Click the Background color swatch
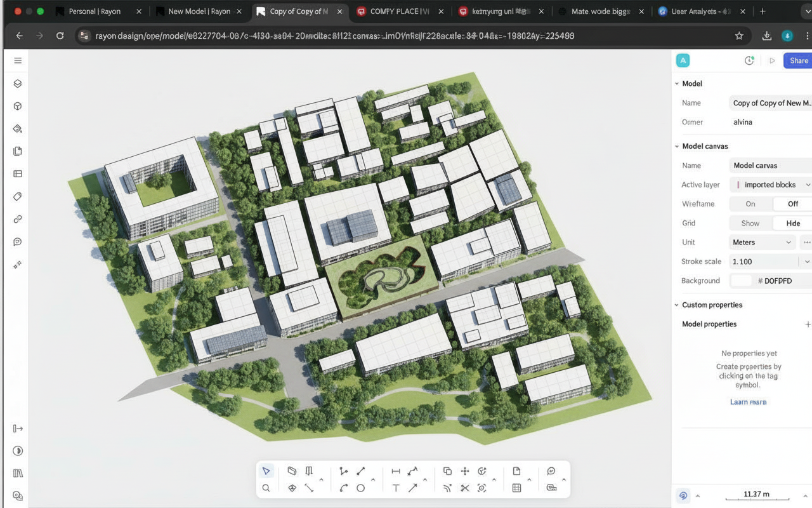This screenshot has width=812, height=508. [x=740, y=281]
